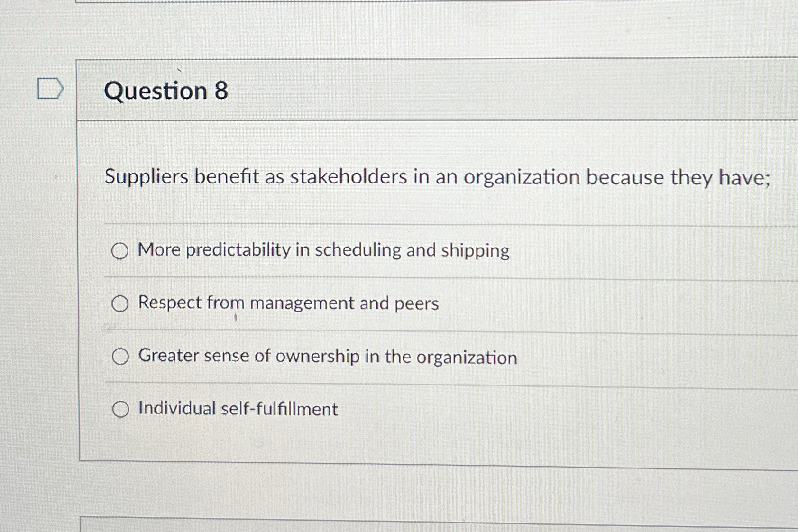798x532 pixels.
Task: Select the radio button for "Respect from management and peers"
Action: 120,304
